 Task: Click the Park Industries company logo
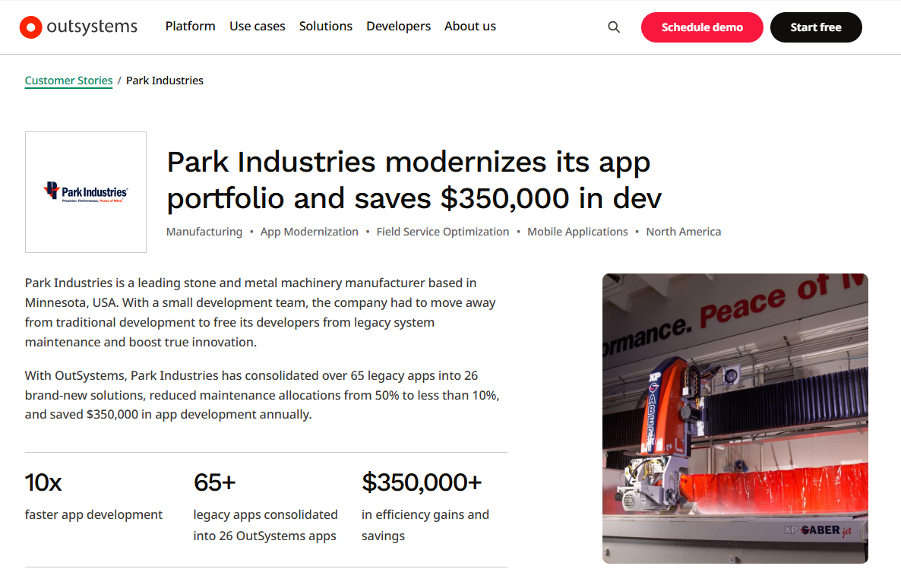pos(86,192)
